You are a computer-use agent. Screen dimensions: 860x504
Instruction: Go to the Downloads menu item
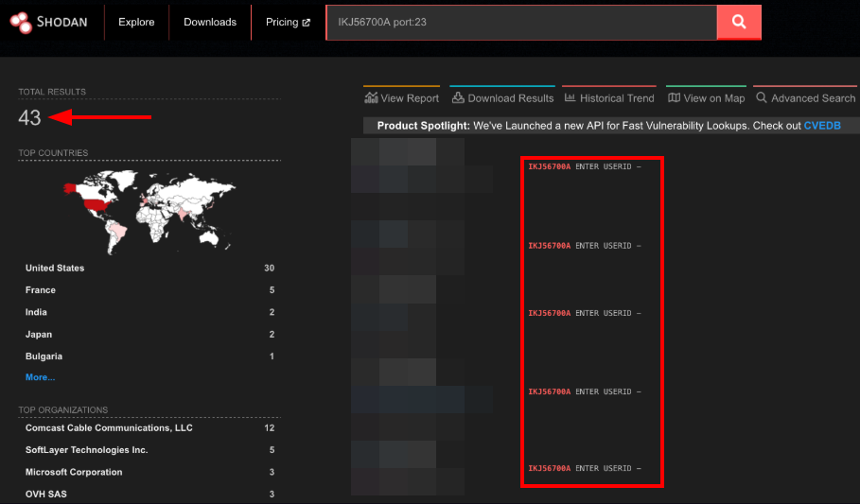(209, 22)
